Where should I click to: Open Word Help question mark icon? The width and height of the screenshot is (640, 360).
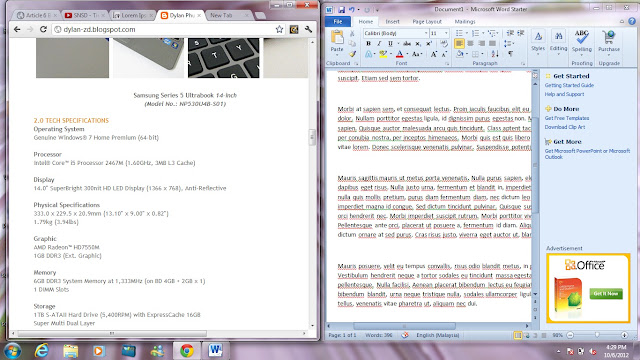(x=632, y=21)
